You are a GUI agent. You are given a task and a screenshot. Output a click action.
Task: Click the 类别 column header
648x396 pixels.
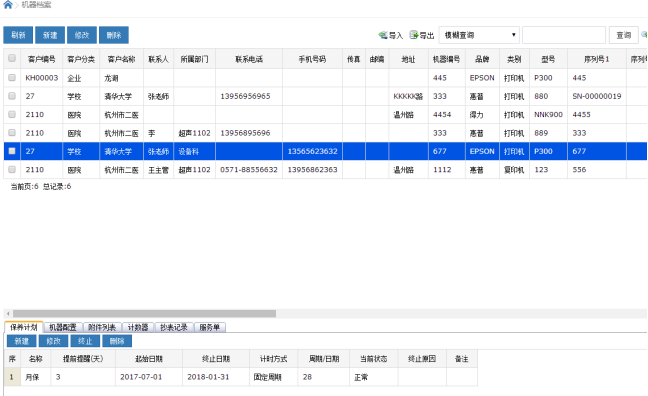click(x=514, y=59)
